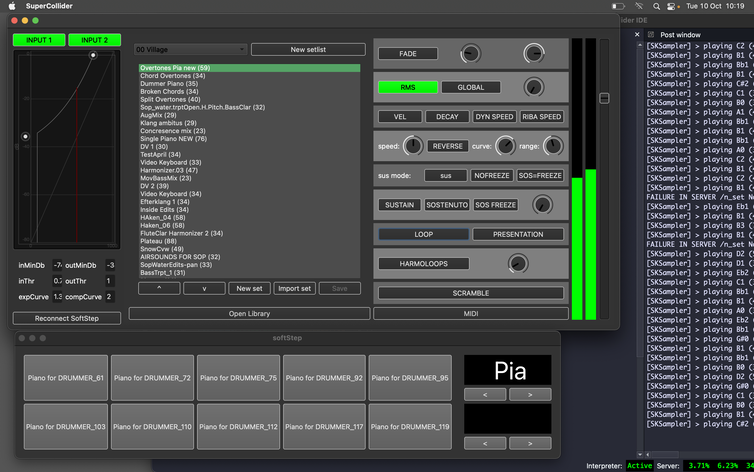Screen dimensions: 754x472
Task: Click next arrow under Pia display
Action: pos(529,395)
